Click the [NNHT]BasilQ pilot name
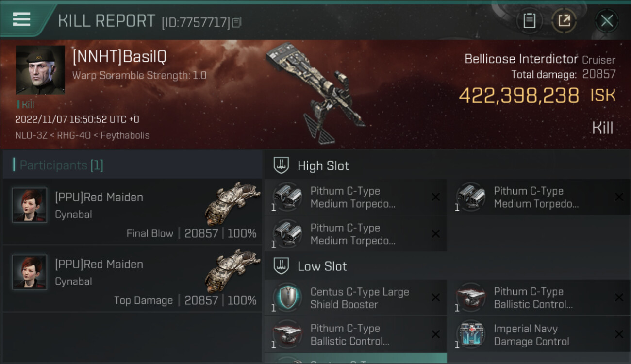This screenshot has width=631, height=364. point(119,57)
